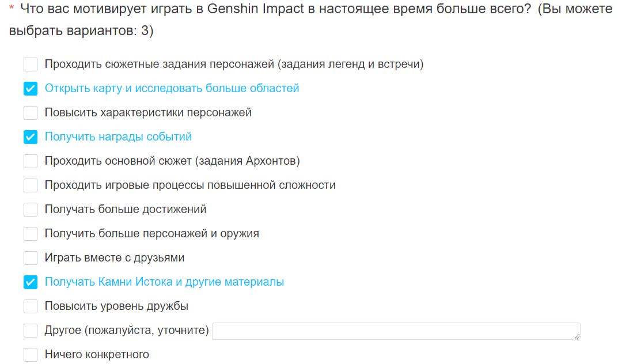Click the label 'Открыть карту и исследовать больше областей'
This screenshot has width=637, height=364.
(172, 88)
